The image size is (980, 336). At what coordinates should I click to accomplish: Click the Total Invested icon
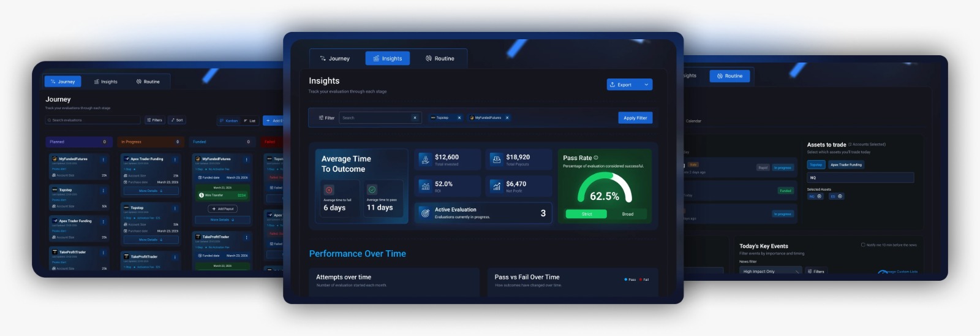pyautogui.click(x=425, y=159)
